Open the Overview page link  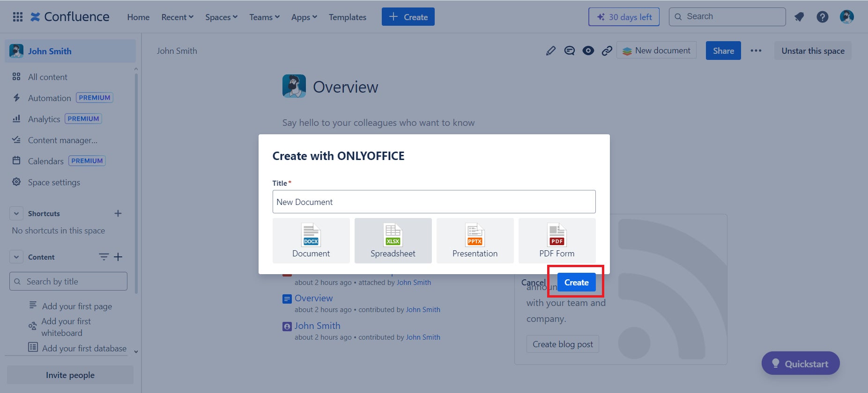(x=314, y=298)
